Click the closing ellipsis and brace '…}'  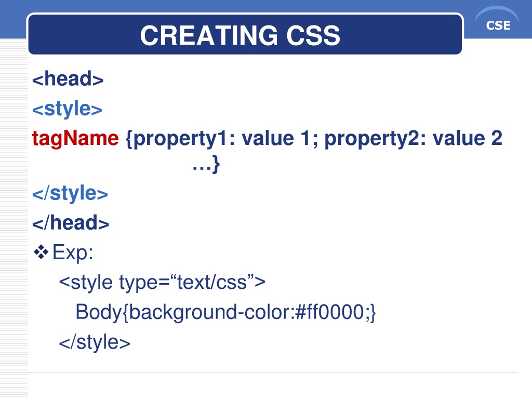[x=206, y=164]
